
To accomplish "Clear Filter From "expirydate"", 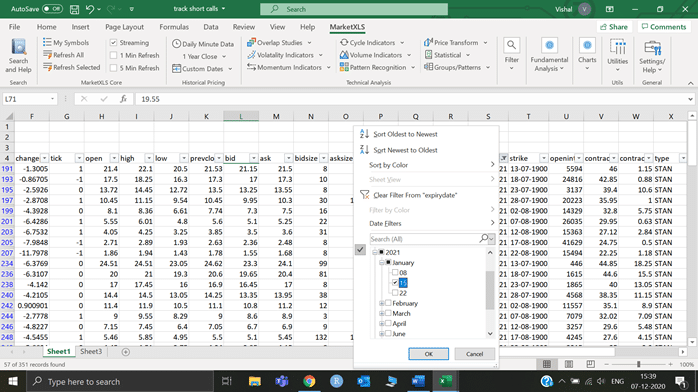I will pos(415,195).
